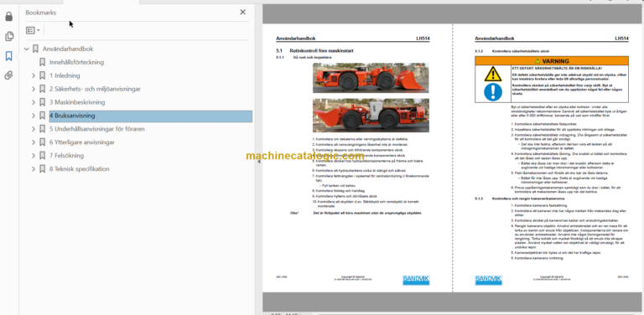This screenshot has height=315, width=644.
Task: Open bookmark 3 Maskinbeskrivning
Action: (x=77, y=102)
